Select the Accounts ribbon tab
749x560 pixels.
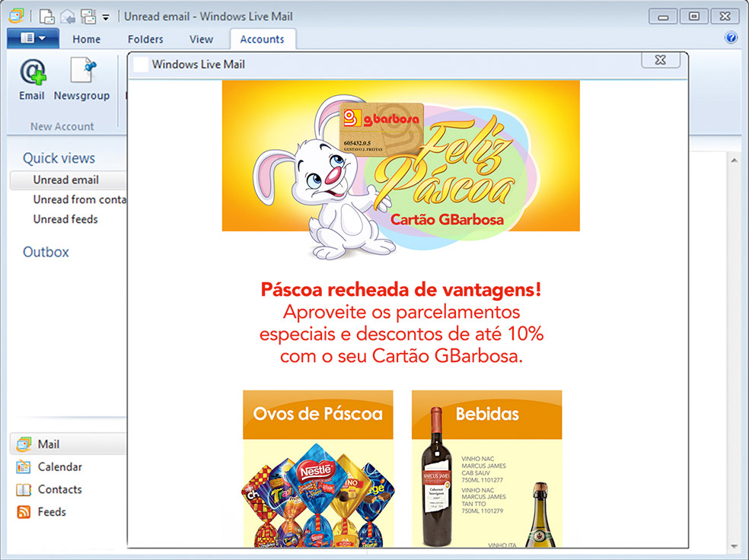point(263,39)
